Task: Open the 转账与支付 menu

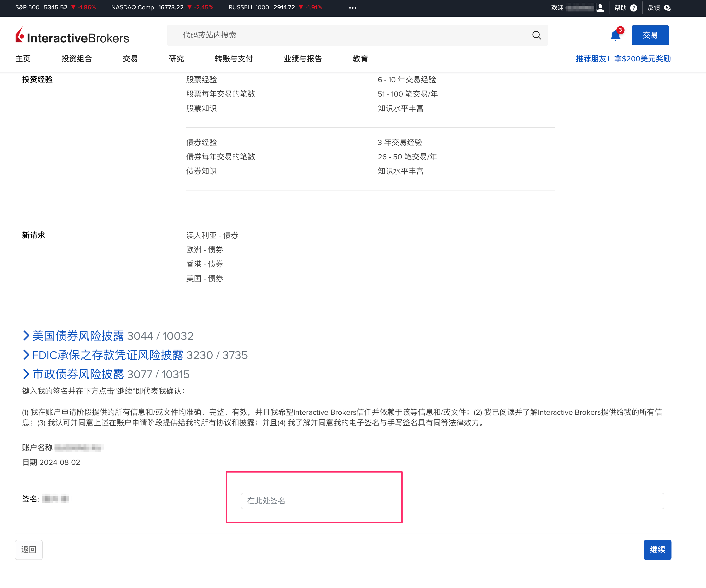Action: click(233, 59)
